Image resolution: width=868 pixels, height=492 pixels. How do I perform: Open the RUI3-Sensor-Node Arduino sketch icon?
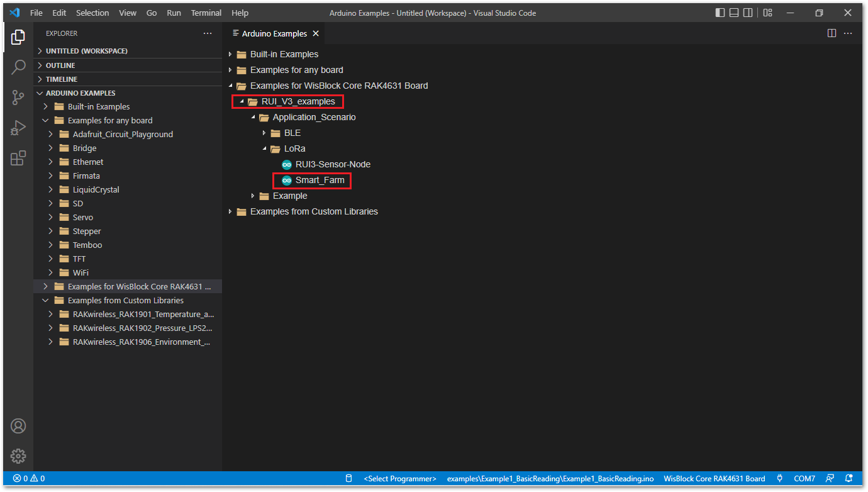(x=287, y=164)
